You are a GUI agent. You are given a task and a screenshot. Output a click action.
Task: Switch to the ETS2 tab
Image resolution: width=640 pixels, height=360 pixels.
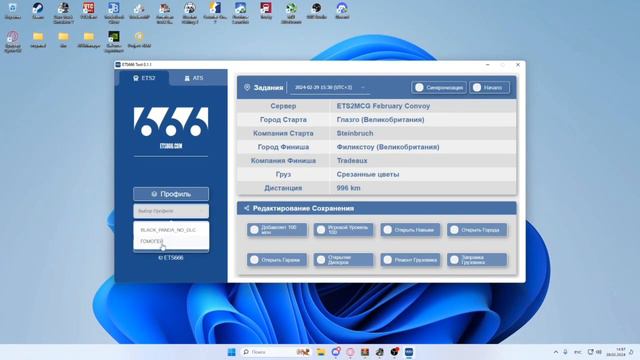click(144, 78)
